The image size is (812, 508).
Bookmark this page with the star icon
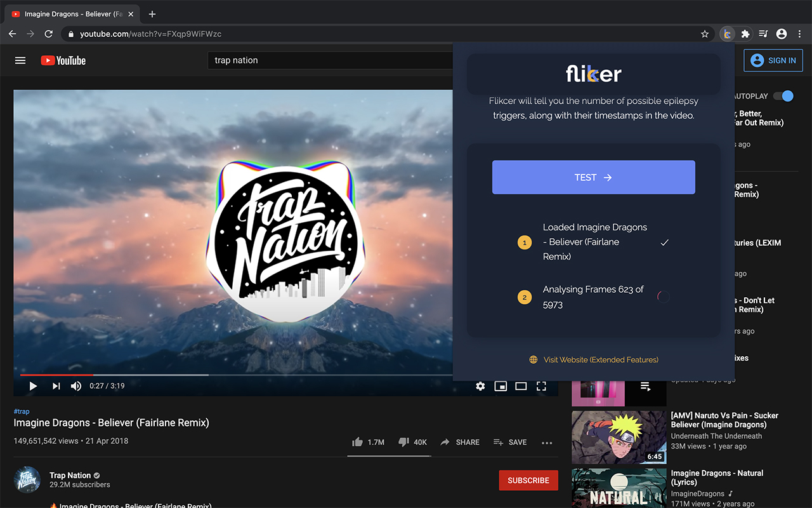[705, 34]
